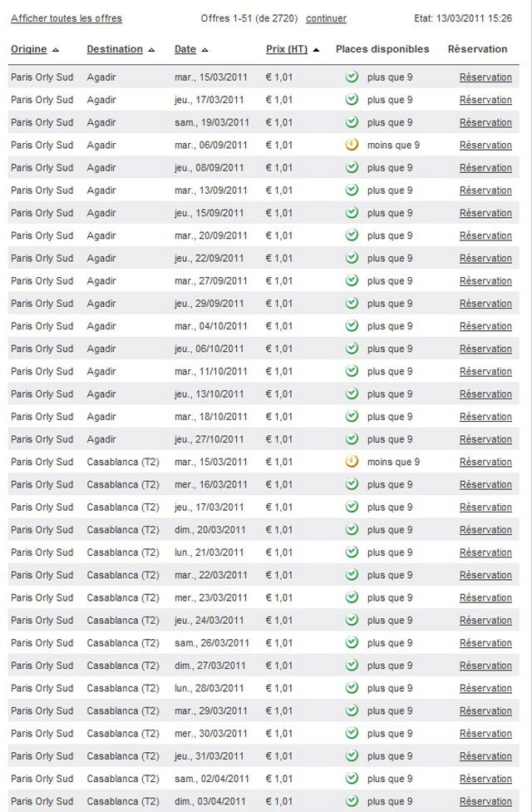Screen dimensions: 532x812
Task: Sort offers by the Date column
Action: pyautogui.click(x=185, y=49)
